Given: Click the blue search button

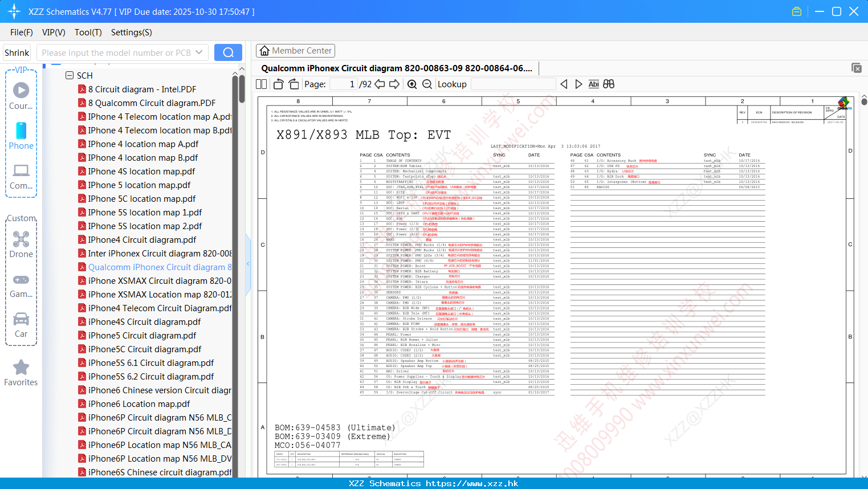Looking at the screenshot, I should [228, 52].
